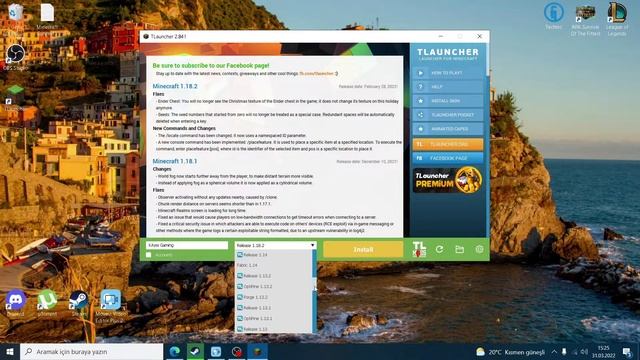Click the Help sidebar button
640x360 pixels.
448,87
